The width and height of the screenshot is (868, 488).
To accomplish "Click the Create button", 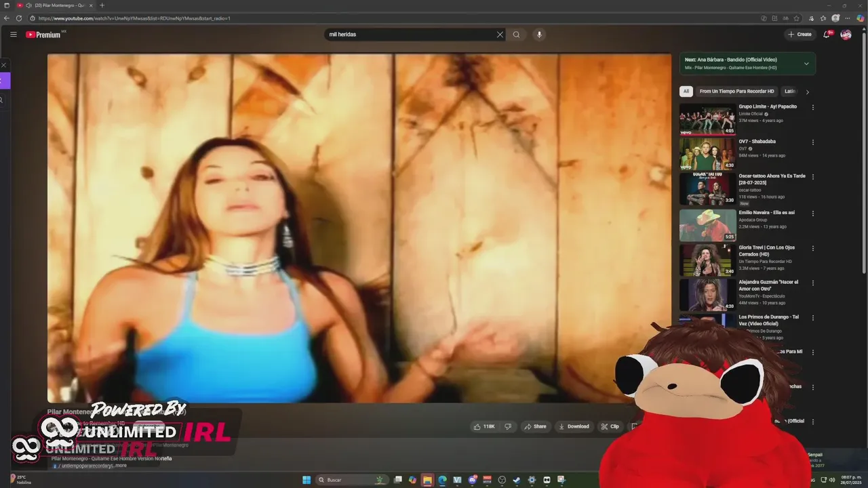I will point(800,35).
